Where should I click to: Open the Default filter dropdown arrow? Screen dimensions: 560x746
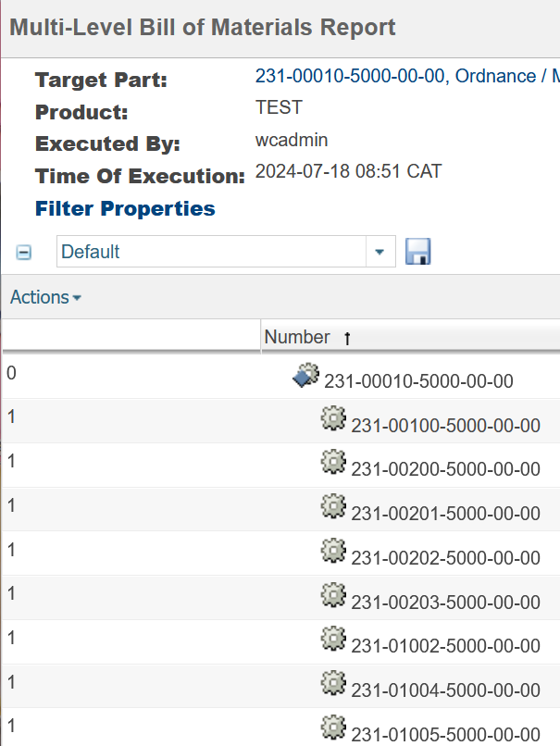[380, 251]
